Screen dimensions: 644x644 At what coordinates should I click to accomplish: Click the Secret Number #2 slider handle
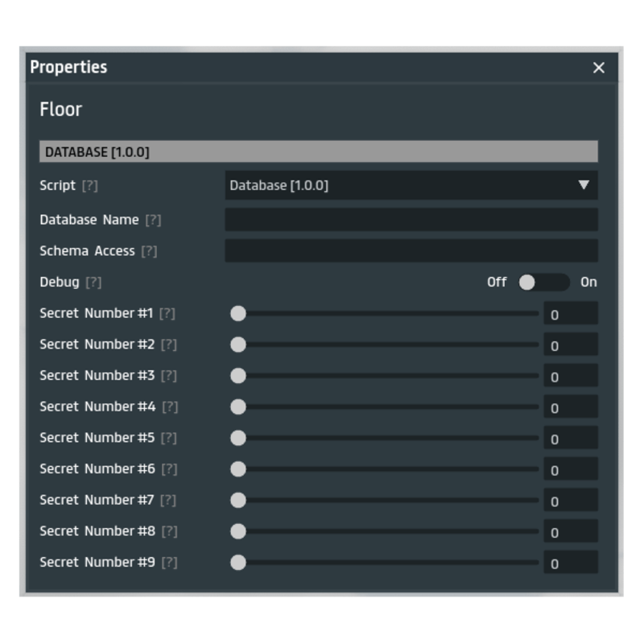[238, 345]
